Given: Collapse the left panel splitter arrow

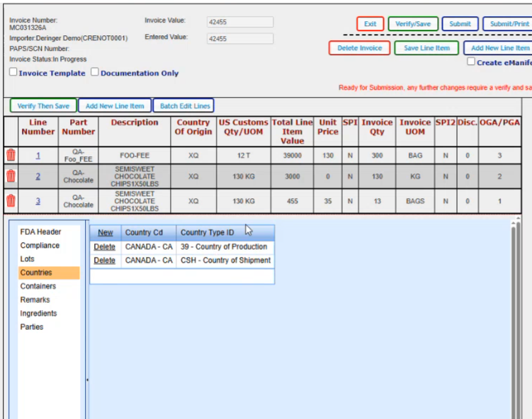Looking at the screenshot, I should click(87, 380).
